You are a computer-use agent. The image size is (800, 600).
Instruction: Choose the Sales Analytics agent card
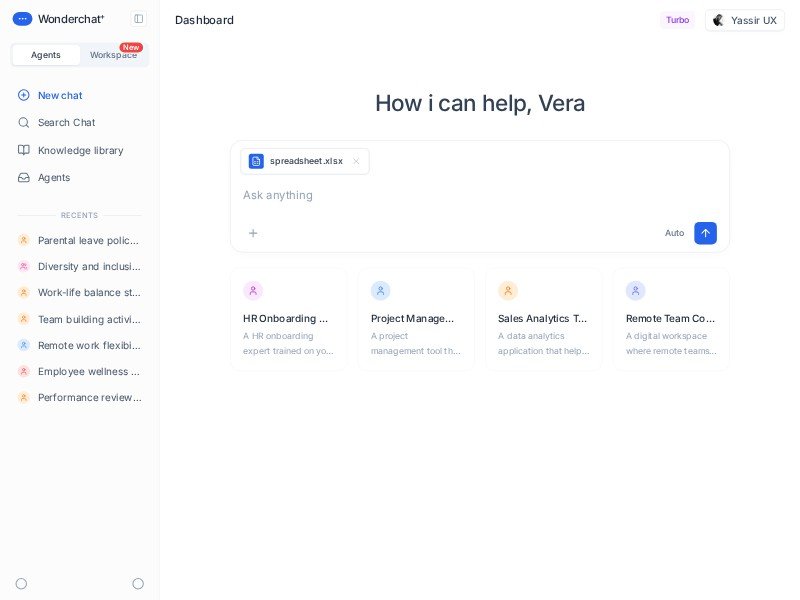point(543,319)
